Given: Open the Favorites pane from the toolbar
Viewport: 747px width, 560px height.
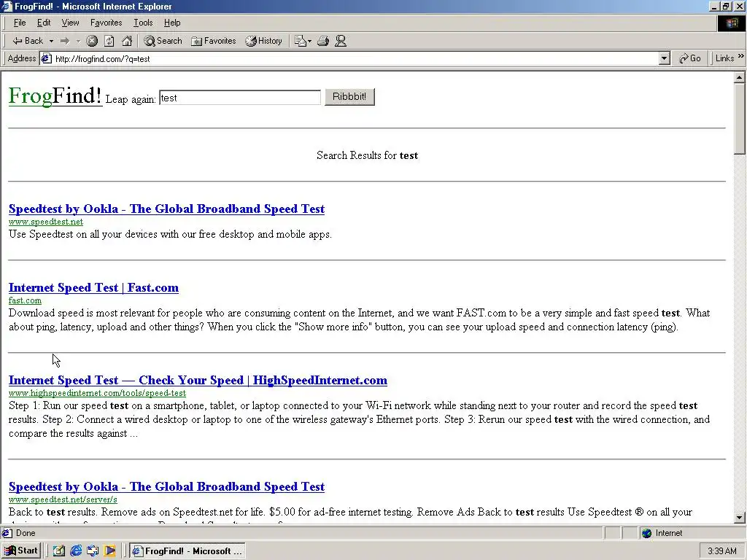Looking at the screenshot, I should 214,41.
